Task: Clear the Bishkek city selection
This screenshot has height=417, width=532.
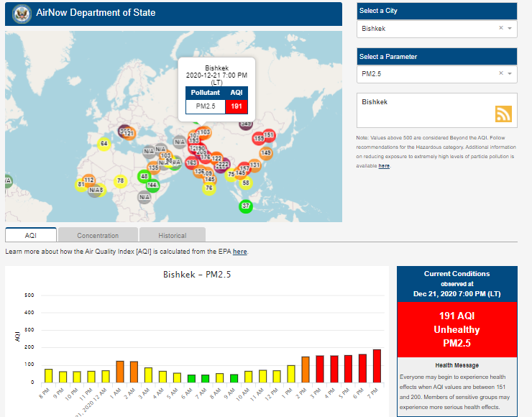Action: (501, 28)
